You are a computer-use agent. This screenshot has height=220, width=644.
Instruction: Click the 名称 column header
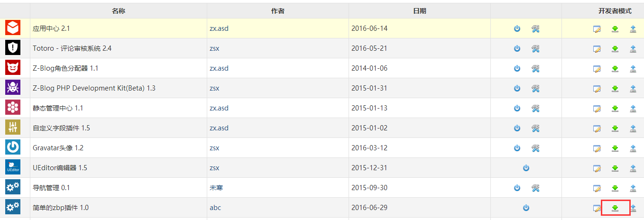coord(119,11)
